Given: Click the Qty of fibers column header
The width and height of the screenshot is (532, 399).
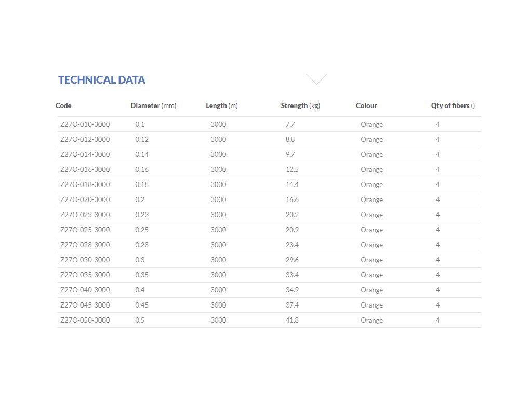Looking at the screenshot, I should 453,105.
